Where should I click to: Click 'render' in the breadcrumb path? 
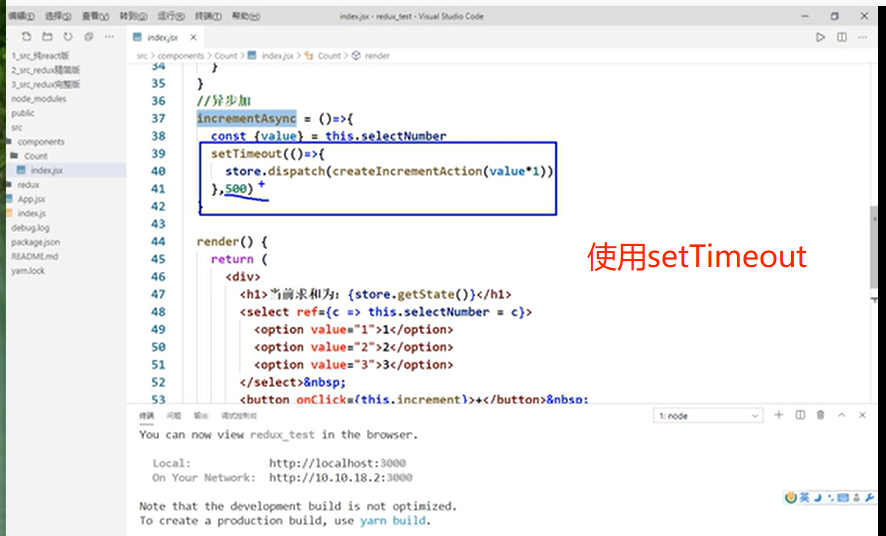click(377, 55)
